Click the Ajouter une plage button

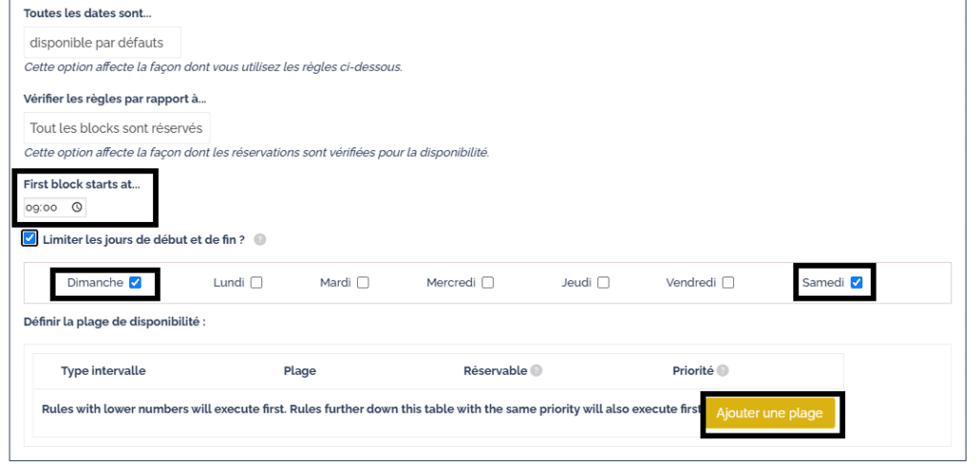coord(770,413)
